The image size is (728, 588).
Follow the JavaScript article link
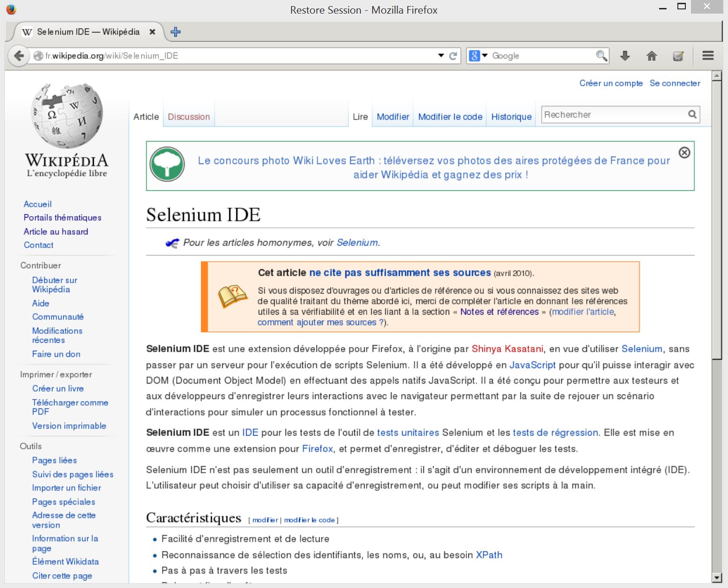532,365
